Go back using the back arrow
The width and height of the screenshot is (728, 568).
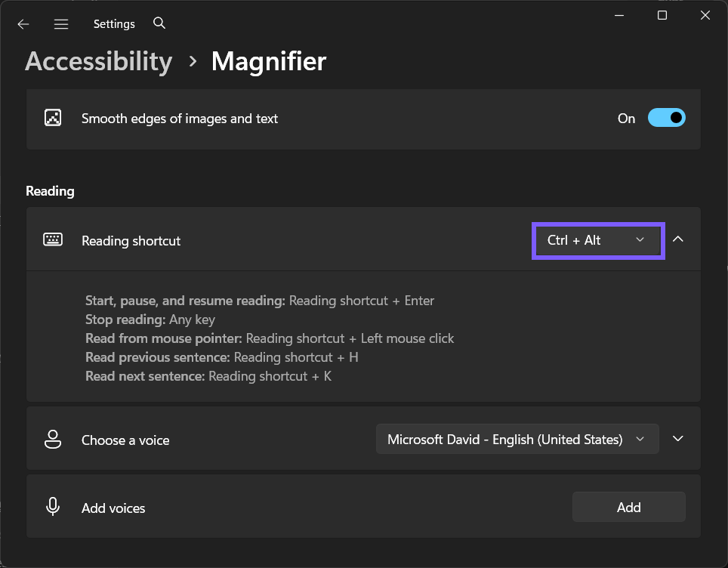pos(23,24)
